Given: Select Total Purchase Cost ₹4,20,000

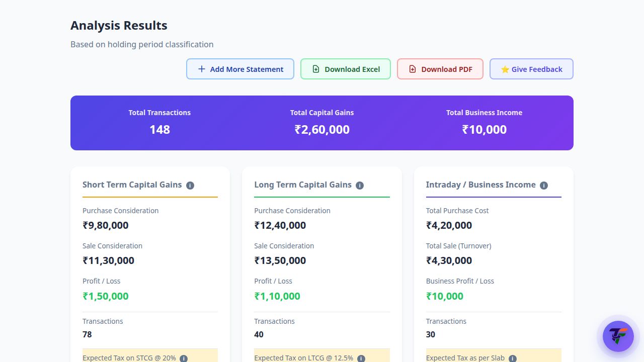Looking at the screenshot, I should point(449,225).
